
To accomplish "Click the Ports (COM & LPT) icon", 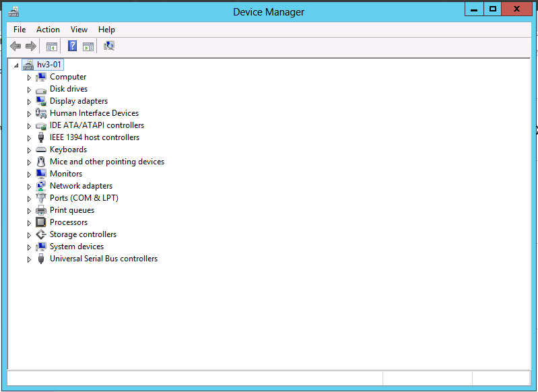I will tap(41, 198).
